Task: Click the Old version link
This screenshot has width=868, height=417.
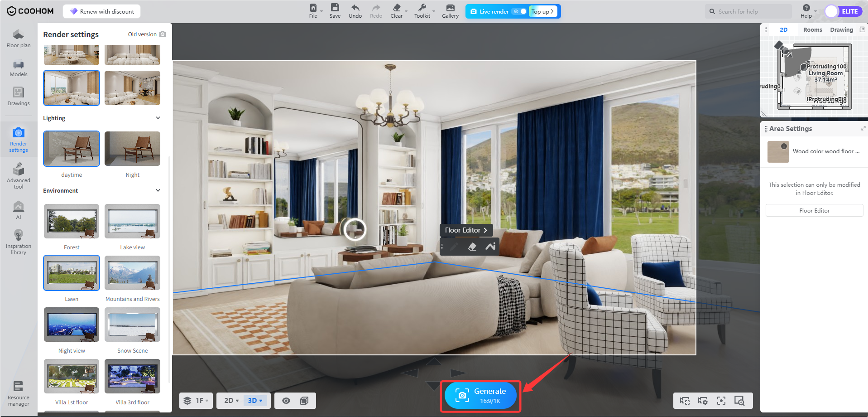Action: point(142,34)
